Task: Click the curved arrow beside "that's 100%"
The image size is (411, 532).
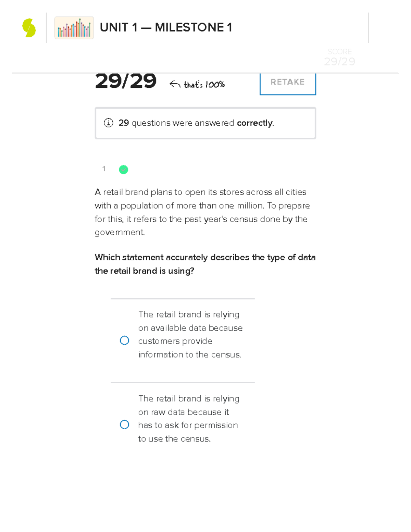Action: tap(175, 83)
